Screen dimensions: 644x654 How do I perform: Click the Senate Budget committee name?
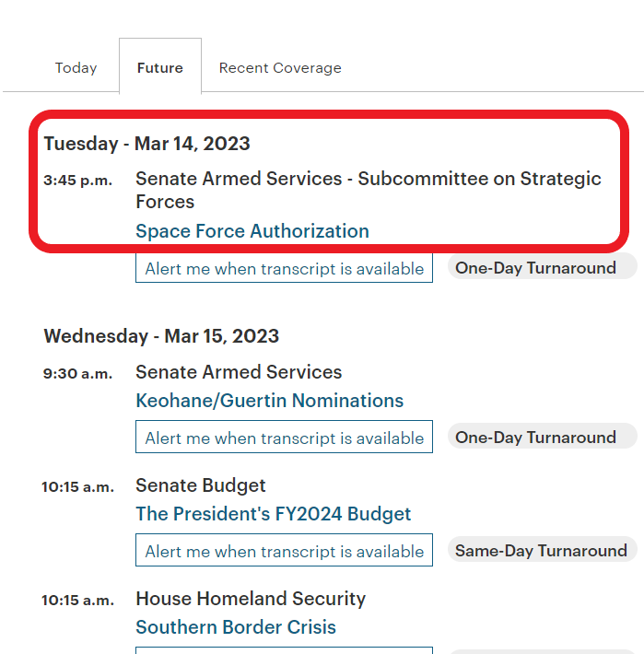tap(201, 485)
